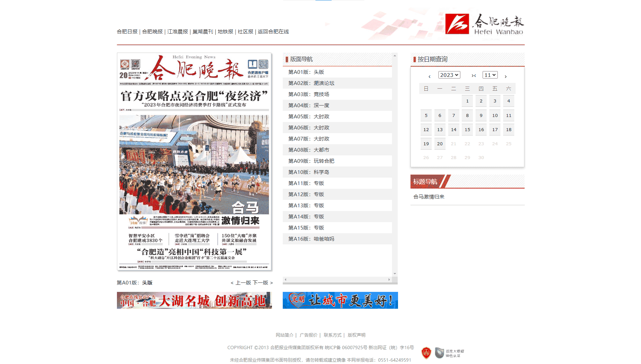Go to the 江淮晨报 newspaper link
The image size is (641, 364).
178,32
